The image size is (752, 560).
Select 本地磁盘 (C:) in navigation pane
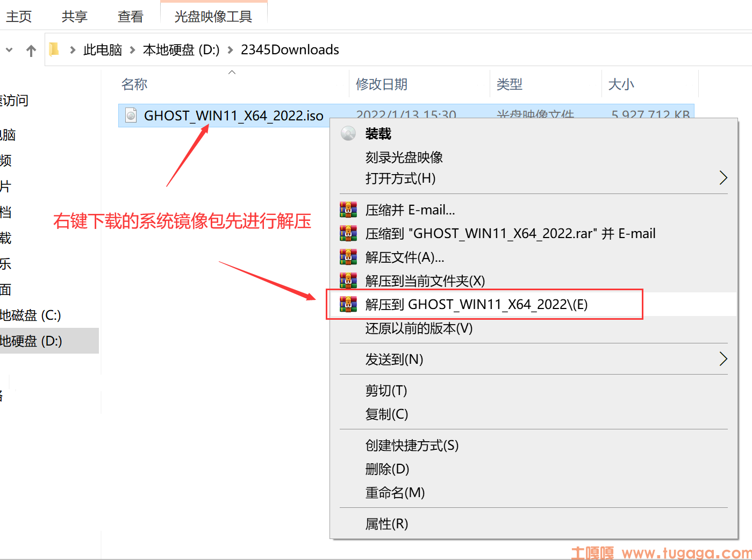31,315
